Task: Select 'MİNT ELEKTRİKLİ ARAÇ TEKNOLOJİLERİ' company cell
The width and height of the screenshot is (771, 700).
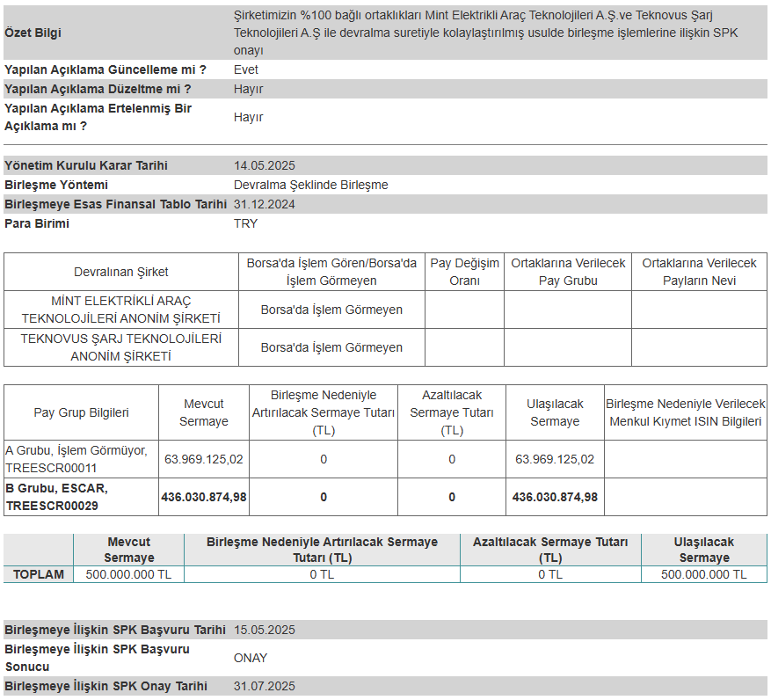Action: (x=121, y=310)
